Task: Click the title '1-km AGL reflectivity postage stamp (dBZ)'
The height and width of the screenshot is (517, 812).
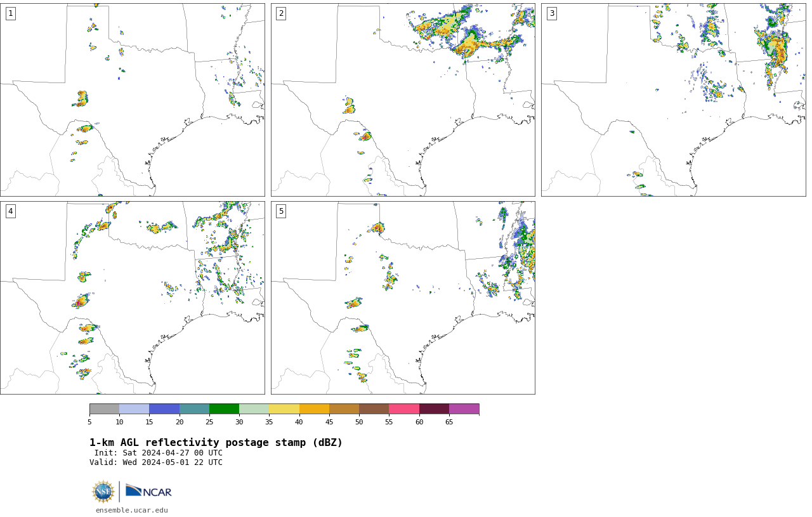Action: (x=216, y=443)
